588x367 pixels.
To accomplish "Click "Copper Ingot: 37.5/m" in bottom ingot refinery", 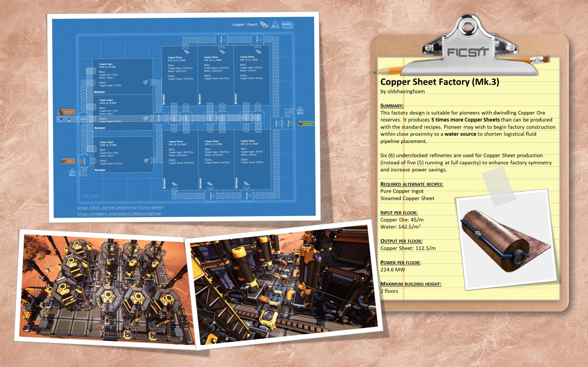I will (111, 164).
